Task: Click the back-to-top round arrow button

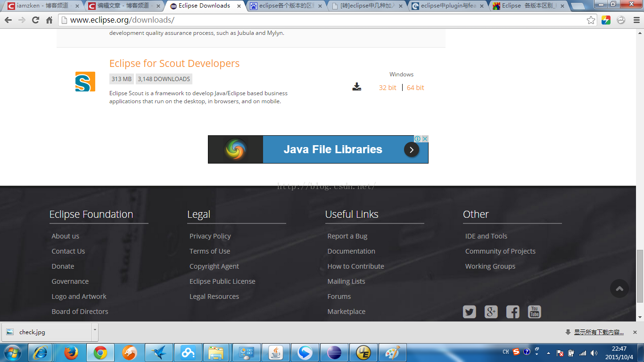Action: [x=619, y=288]
